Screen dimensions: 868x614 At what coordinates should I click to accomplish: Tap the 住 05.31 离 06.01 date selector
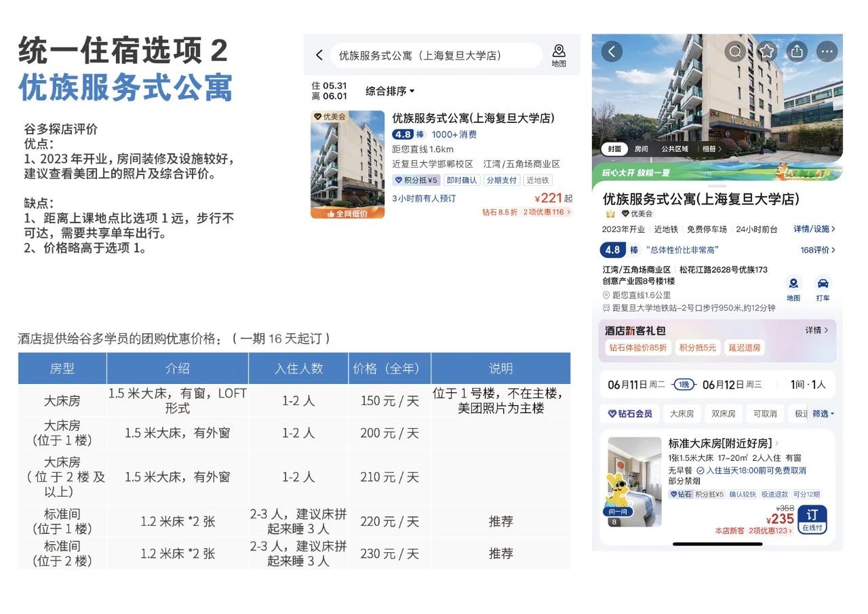[329, 91]
